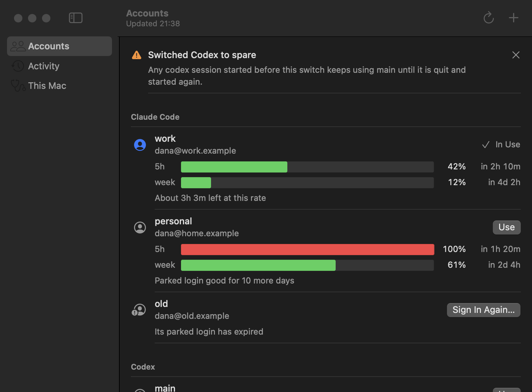This screenshot has height=392, width=532.
Task: Click the old account expired avatar icon
Action: pos(139,310)
